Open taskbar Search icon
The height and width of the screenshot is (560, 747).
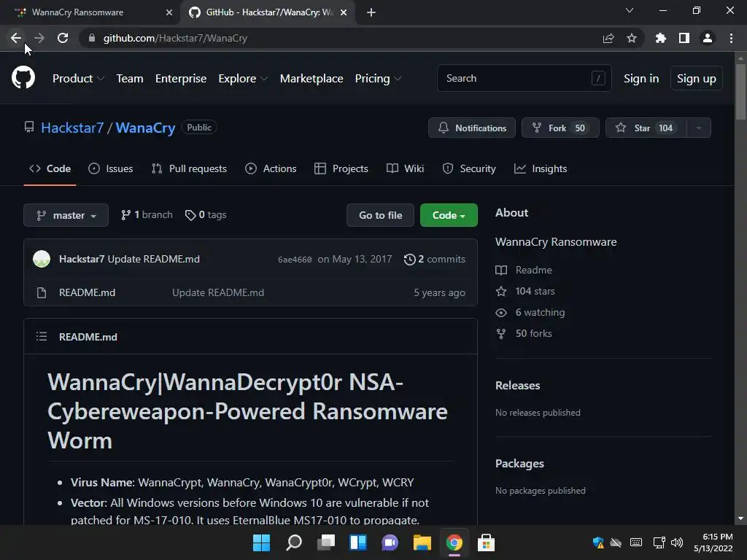click(x=294, y=542)
